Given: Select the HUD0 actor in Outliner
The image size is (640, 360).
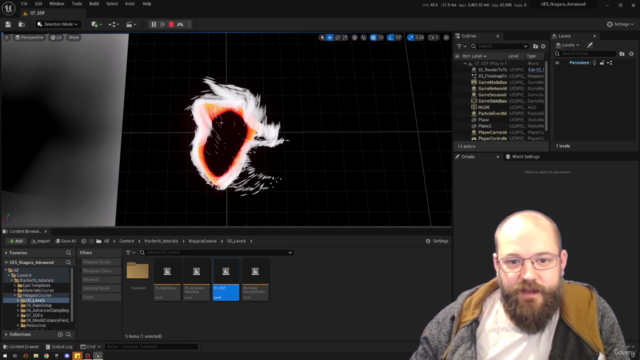Looking at the screenshot, I should pos(484,107).
